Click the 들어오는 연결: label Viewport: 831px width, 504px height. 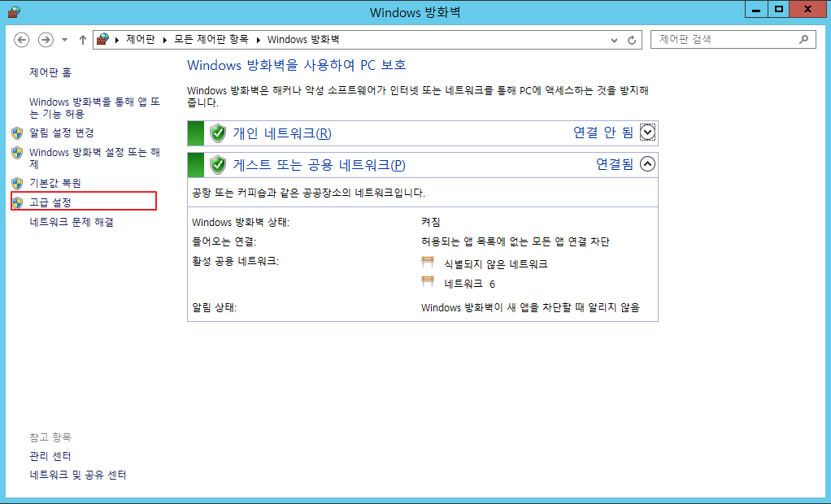[224, 241]
